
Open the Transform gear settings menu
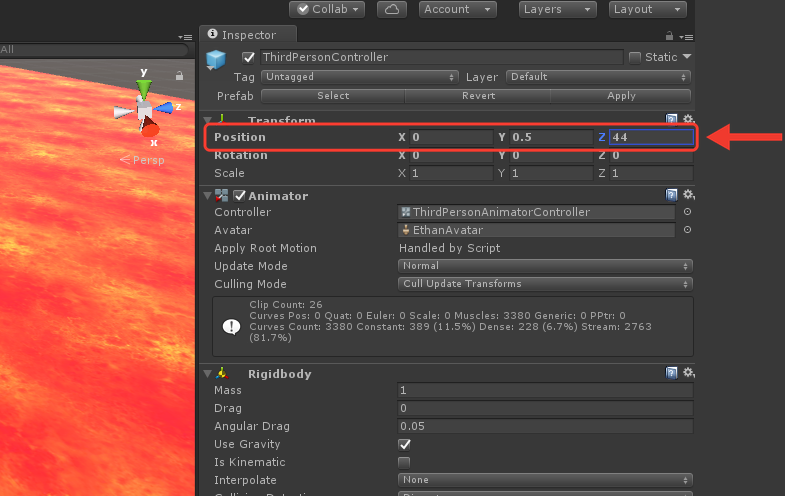688,119
